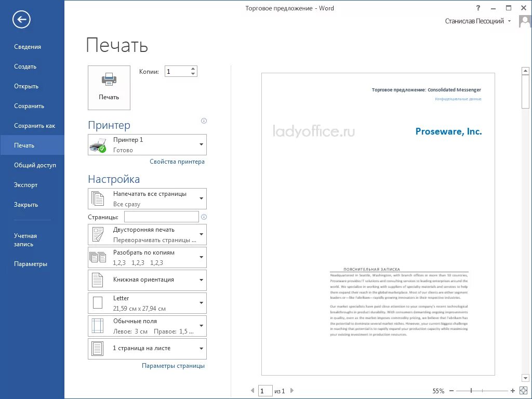The height and width of the screenshot is (399, 532).
Task: Select the Принтер 1 printer icon
Action: (101, 144)
